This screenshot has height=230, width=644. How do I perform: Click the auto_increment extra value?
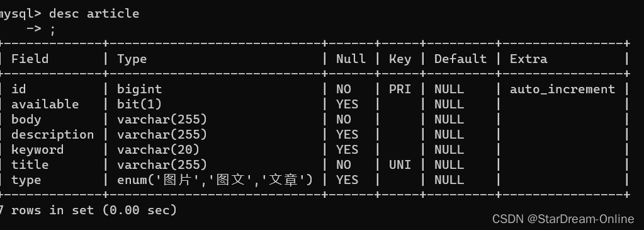tap(562, 89)
